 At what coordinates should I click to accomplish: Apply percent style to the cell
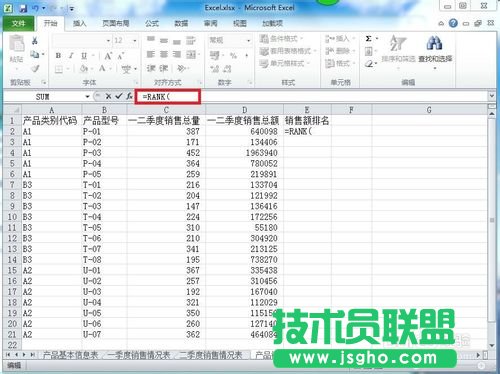[x=233, y=55]
